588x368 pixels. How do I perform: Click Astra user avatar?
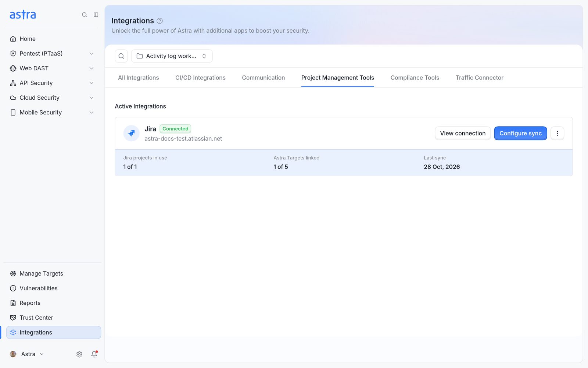point(13,354)
